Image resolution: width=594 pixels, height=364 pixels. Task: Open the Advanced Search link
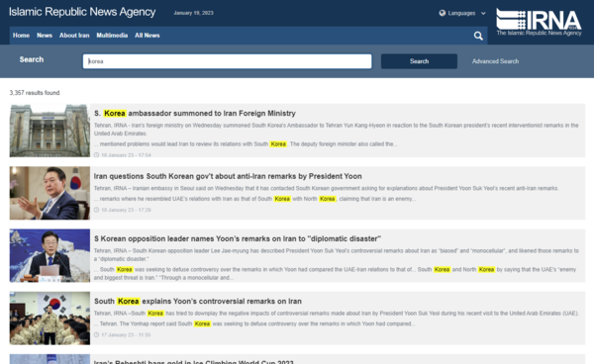click(495, 61)
